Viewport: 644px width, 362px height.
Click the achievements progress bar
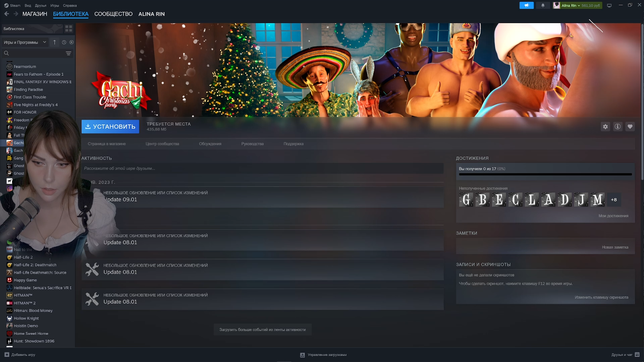[545, 174]
